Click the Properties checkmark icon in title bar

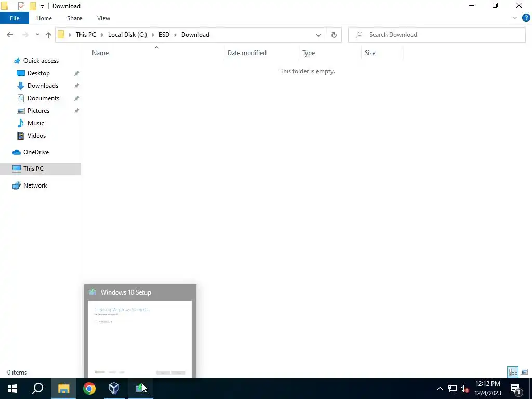pos(21,6)
